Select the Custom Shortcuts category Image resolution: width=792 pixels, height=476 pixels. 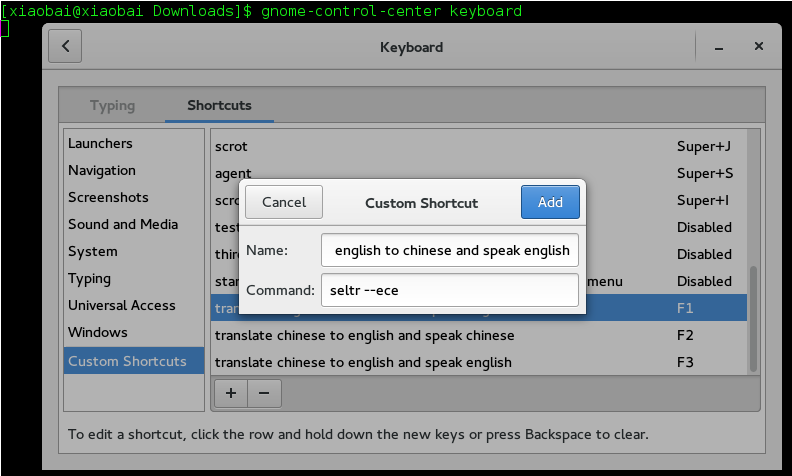(x=134, y=361)
